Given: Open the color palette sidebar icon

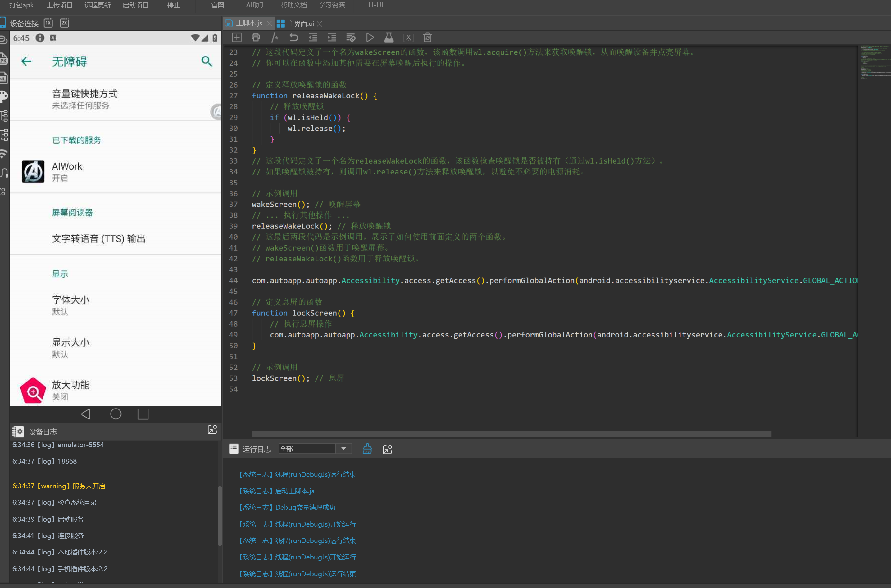Looking at the screenshot, I should click(x=4, y=97).
